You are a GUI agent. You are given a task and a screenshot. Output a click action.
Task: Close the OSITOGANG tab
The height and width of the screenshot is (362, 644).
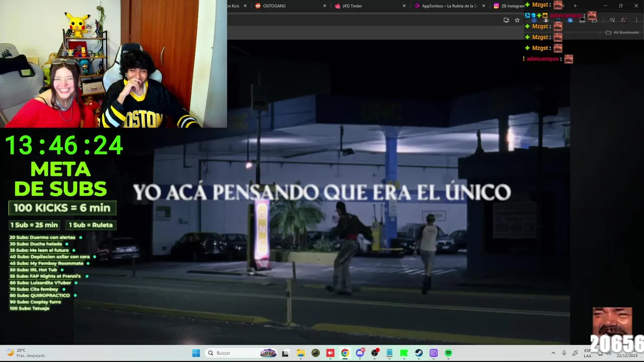325,6
